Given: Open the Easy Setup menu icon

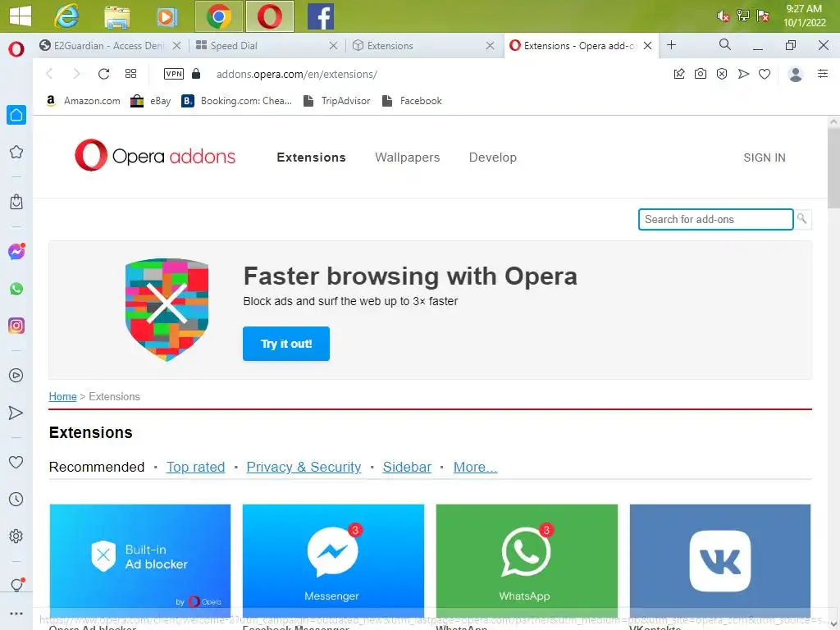Looking at the screenshot, I should (823, 74).
